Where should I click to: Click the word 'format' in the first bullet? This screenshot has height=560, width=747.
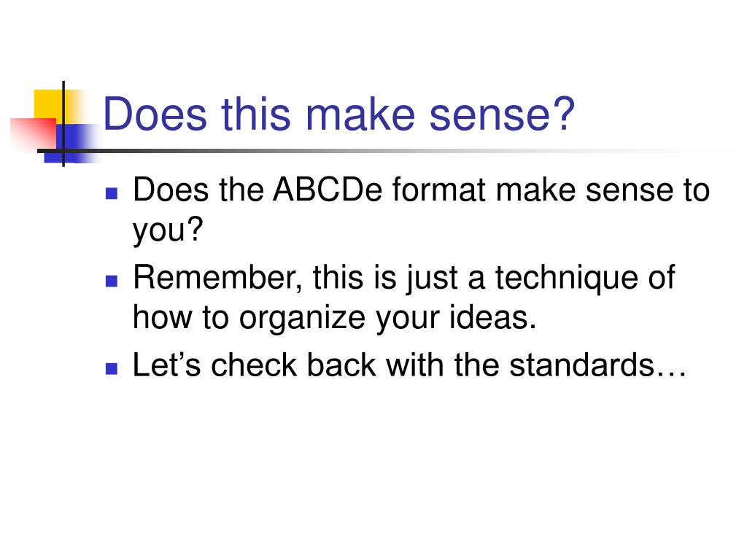[x=439, y=190]
